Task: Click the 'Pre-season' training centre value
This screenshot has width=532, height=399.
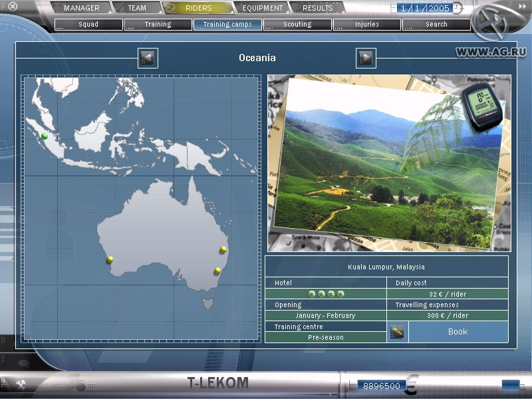Action: 326,337
